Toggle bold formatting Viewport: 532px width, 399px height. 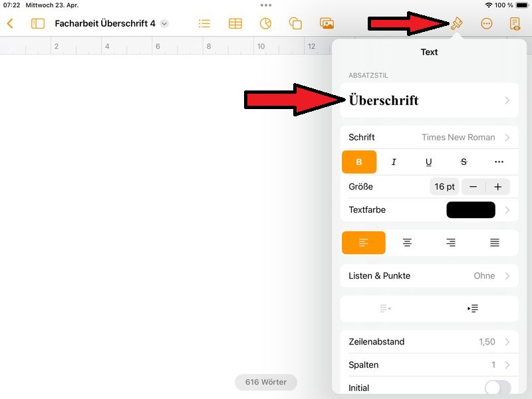tap(359, 162)
